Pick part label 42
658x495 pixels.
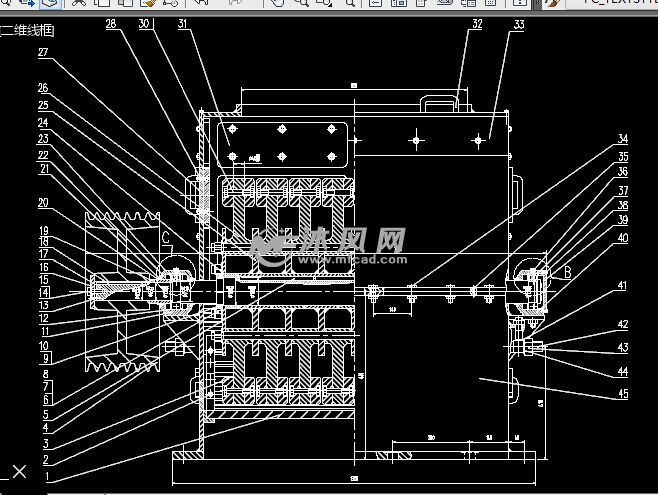623,324
